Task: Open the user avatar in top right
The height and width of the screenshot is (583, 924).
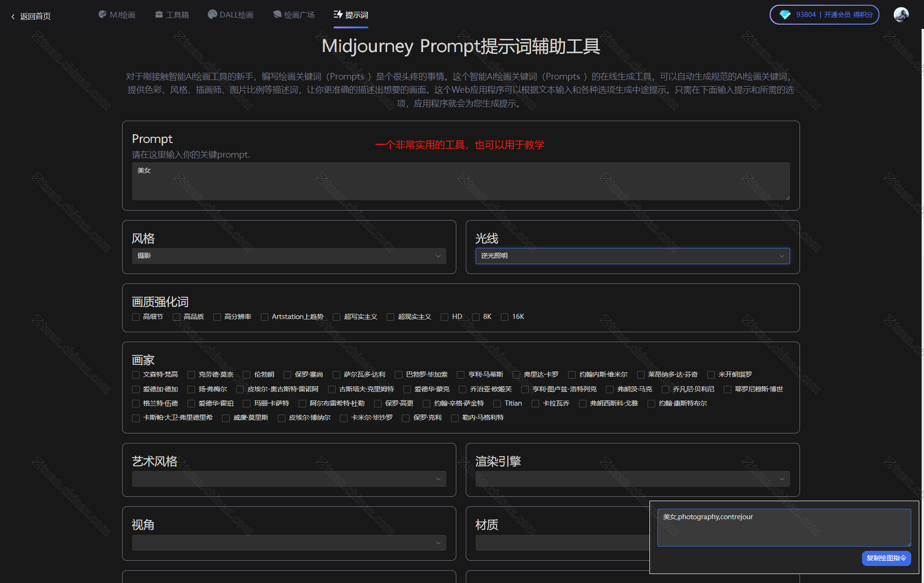Action: (901, 15)
